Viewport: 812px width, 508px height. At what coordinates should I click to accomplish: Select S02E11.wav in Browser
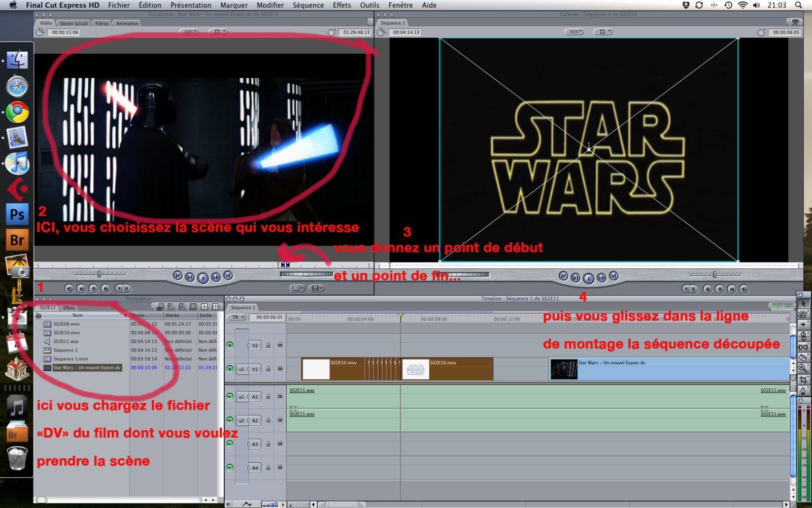pyautogui.click(x=66, y=341)
